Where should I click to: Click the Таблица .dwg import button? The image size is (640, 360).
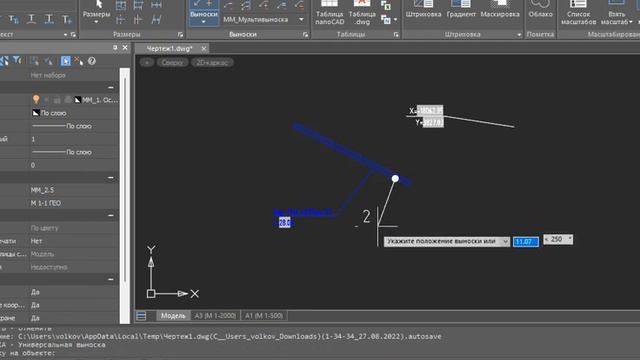pyautogui.click(x=362, y=13)
